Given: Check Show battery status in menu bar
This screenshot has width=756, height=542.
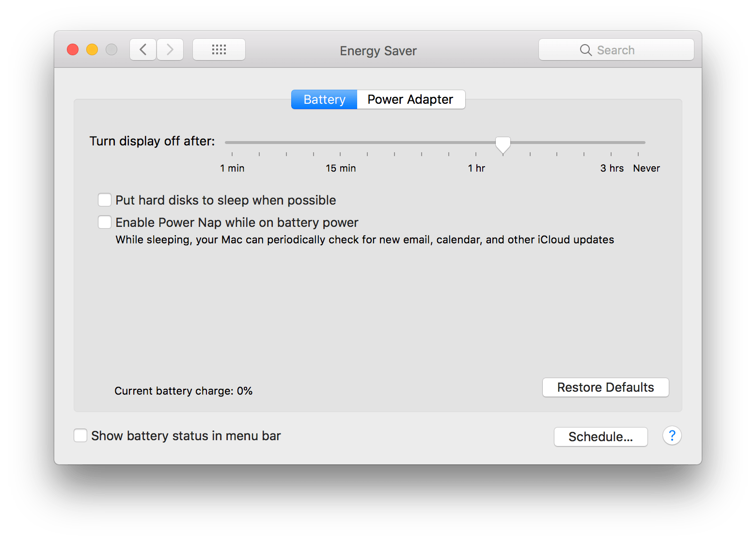Looking at the screenshot, I should click(80, 435).
